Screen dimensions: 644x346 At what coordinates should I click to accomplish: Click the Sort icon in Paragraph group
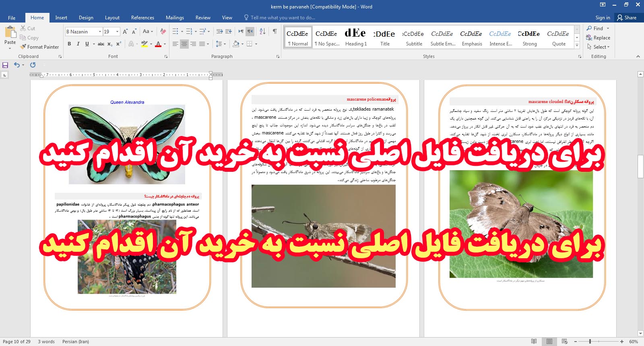pos(262,31)
